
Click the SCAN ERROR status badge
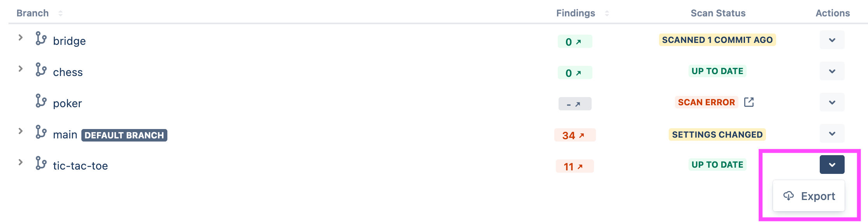tap(706, 102)
